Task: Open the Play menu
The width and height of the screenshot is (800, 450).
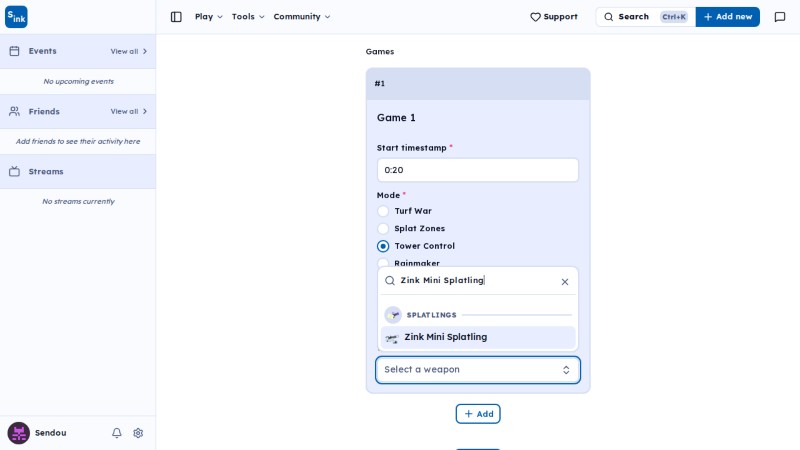Action: pyautogui.click(x=208, y=17)
